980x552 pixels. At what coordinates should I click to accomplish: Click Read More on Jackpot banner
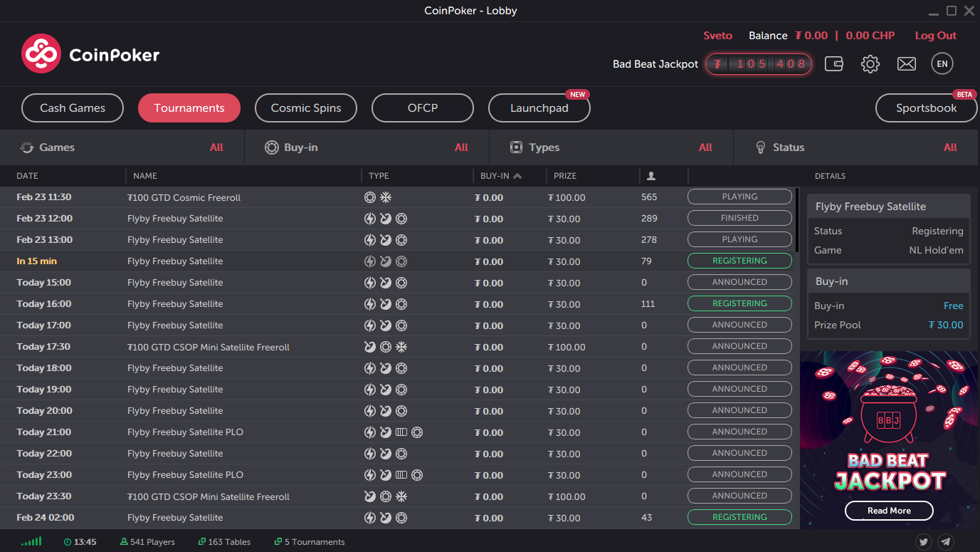[889, 511]
